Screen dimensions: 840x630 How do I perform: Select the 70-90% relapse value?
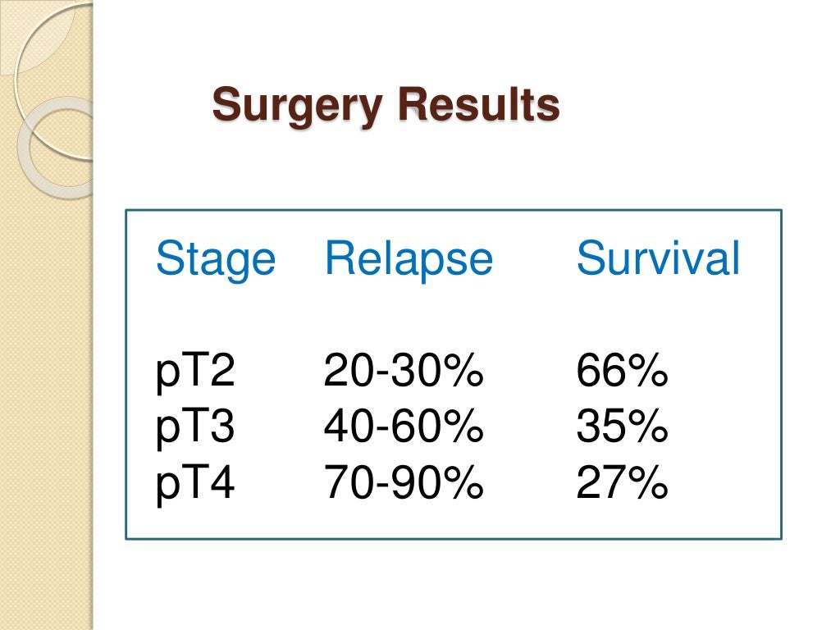(404, 482)
